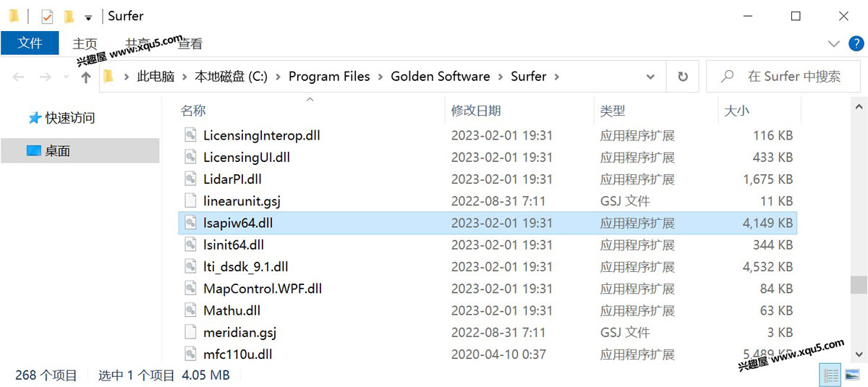Refresh the Surfer folder view
868x387 pixels.
pyautogui.click(x=682, y=76)
